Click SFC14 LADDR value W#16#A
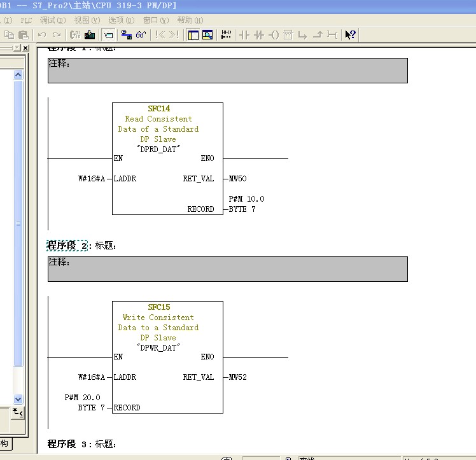This screenshot has width=476, height=460. 92,179
